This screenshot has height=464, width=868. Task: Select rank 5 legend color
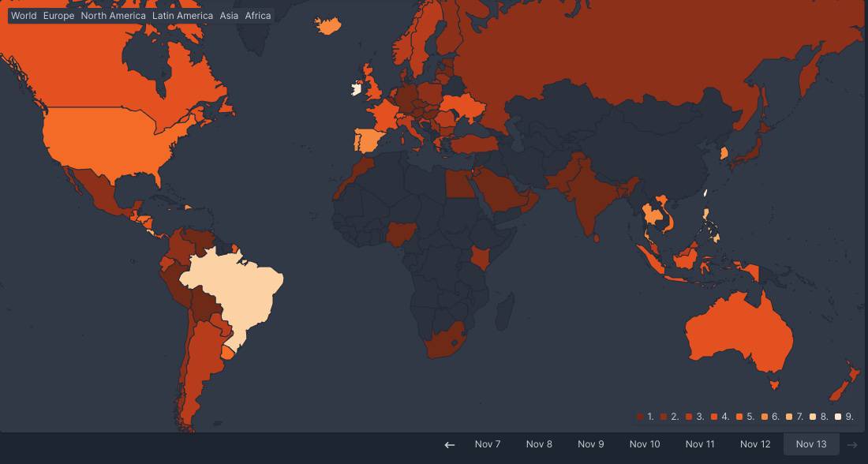click(x=739, y=417)
